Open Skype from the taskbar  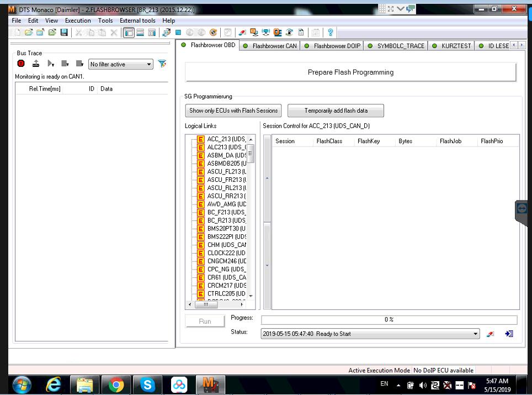tap(147, 385)
